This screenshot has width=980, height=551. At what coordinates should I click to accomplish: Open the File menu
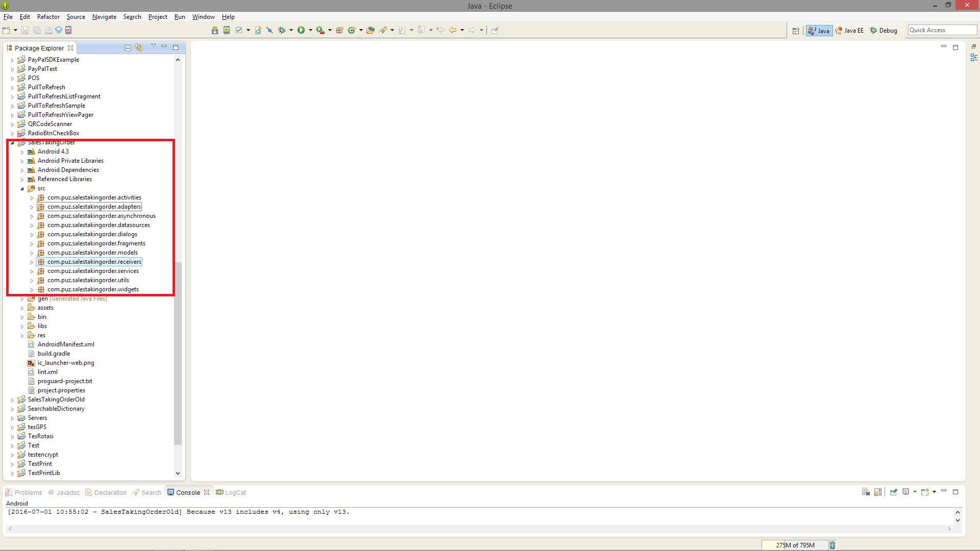pos(8,17)
